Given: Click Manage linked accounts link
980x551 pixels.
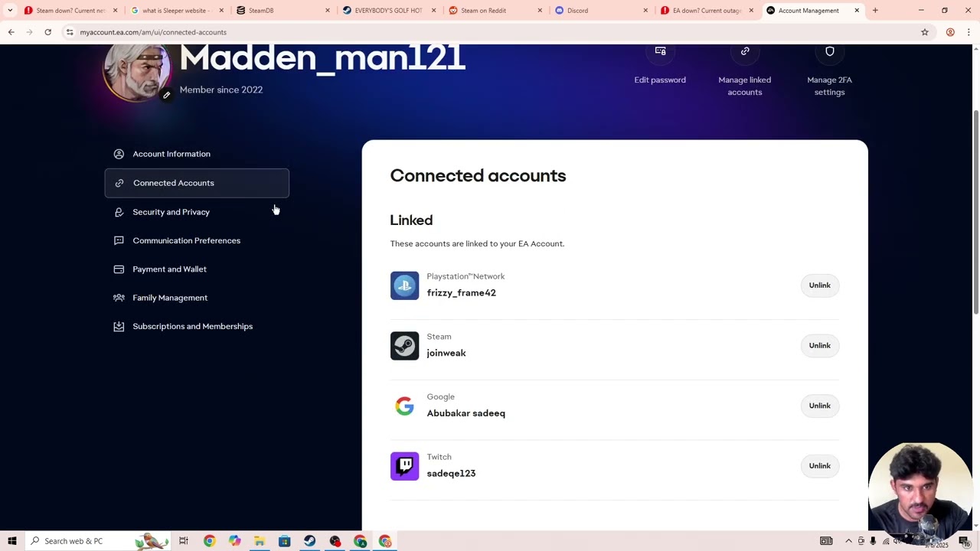Looking at the screenshot, I should coord(745,86).
